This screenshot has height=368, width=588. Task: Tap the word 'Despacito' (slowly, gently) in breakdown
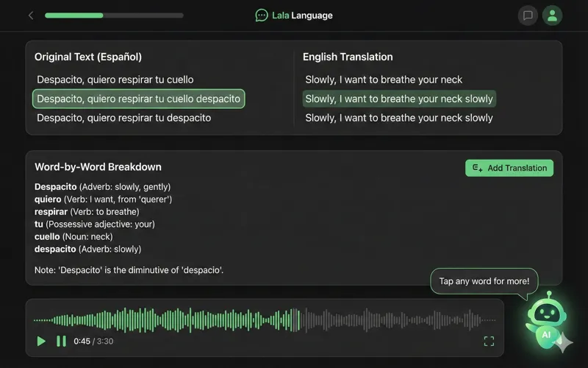coord(56,187)
